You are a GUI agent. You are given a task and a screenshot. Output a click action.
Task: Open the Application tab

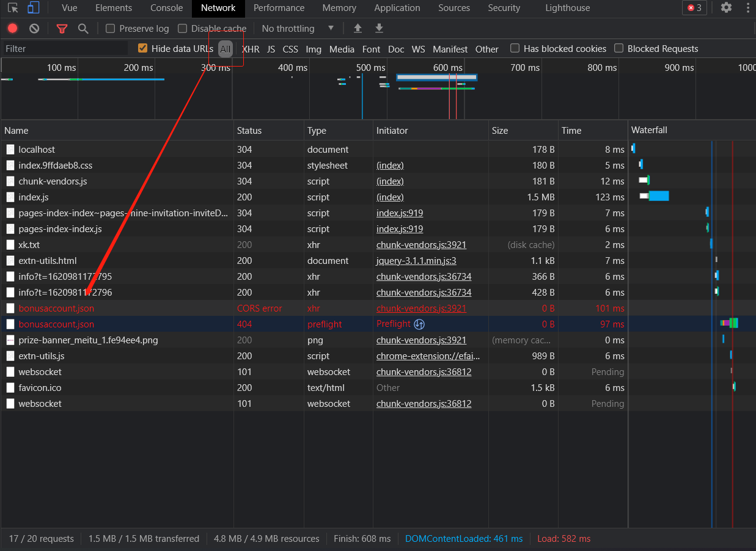397,8
